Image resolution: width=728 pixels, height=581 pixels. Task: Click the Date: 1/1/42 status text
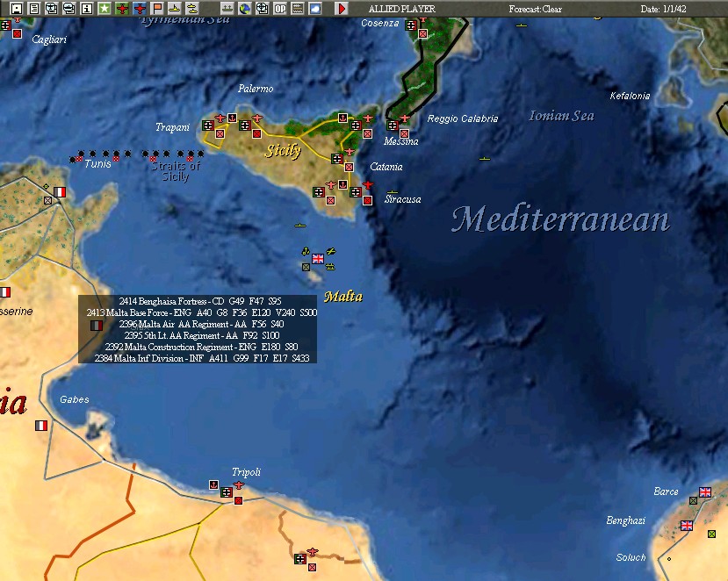tap(664, 9)
